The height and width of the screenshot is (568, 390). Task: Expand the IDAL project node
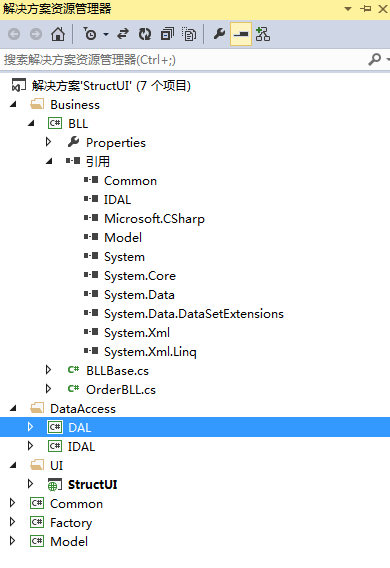point(30,446)
